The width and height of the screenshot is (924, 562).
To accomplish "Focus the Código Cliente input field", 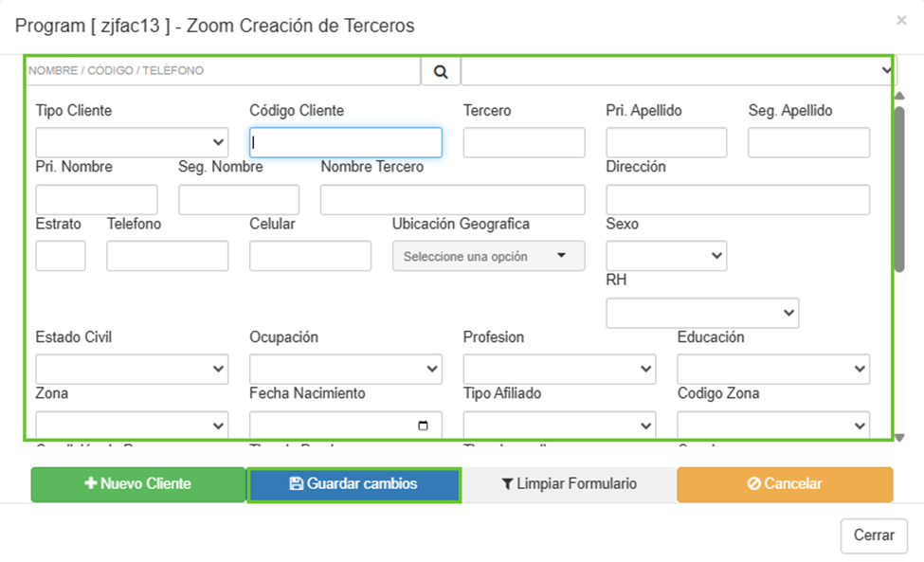I will coord(345,142).
